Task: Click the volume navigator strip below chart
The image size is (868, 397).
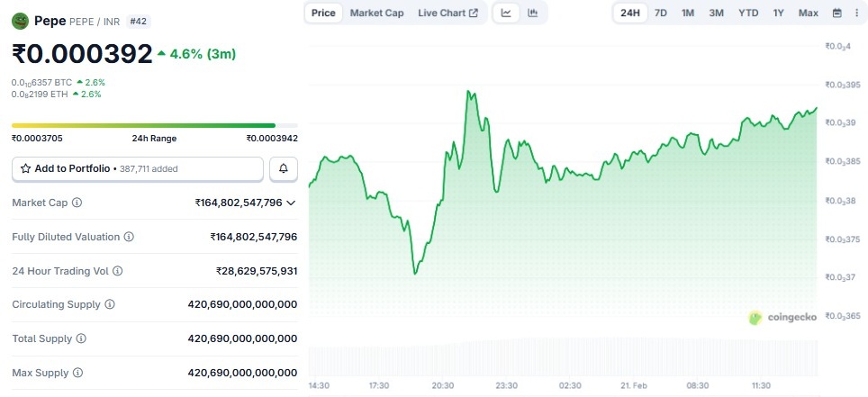Action: point(562,357)
